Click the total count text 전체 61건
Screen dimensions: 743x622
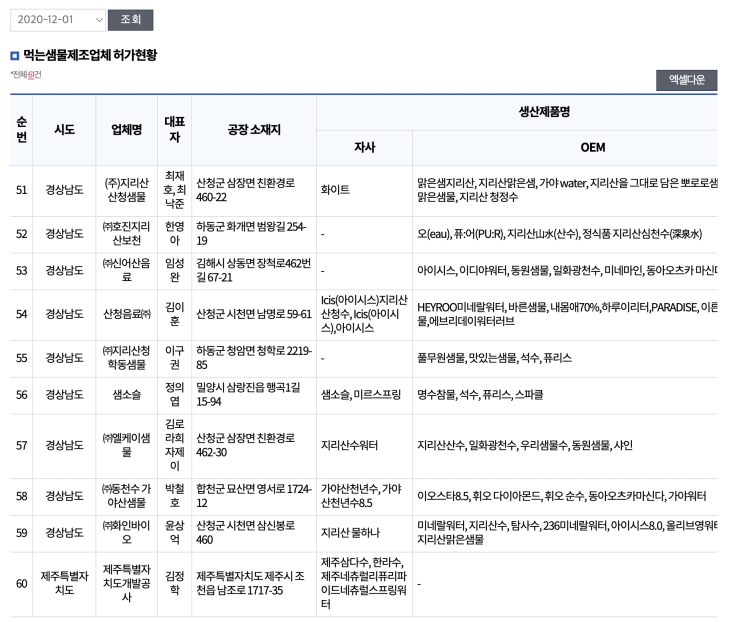point(26,75)
